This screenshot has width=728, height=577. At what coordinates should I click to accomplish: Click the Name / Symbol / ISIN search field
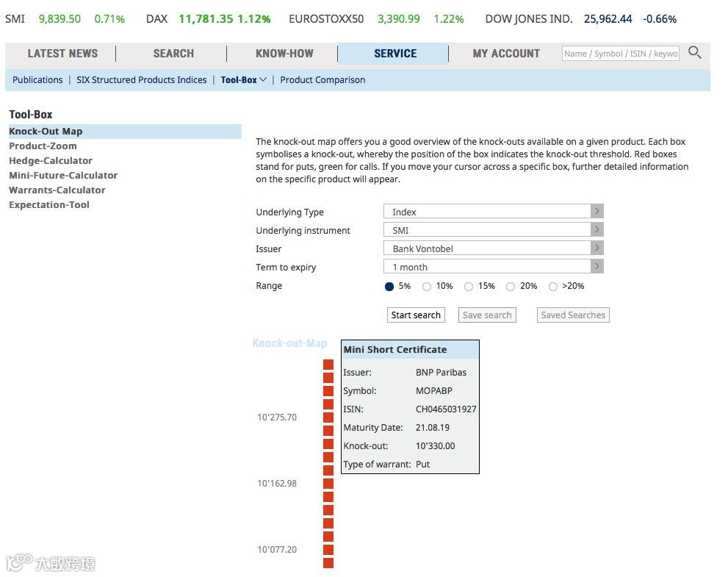[x=620, y=54]
